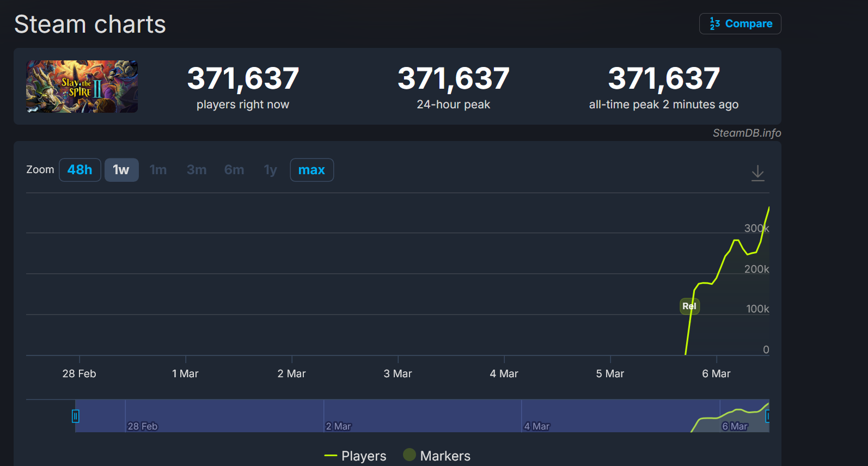868x466 pixels.
Task: Select the 6m zoom range
Action: [234, 170]
